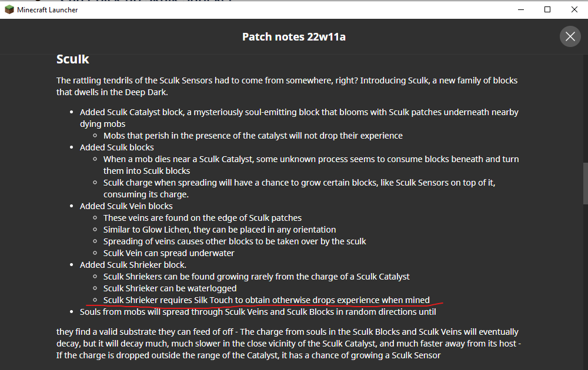Click "Sculk Shrieker can be waterlogged" line
The height and width of the screenshot is (370, 588).
point(170,288)
